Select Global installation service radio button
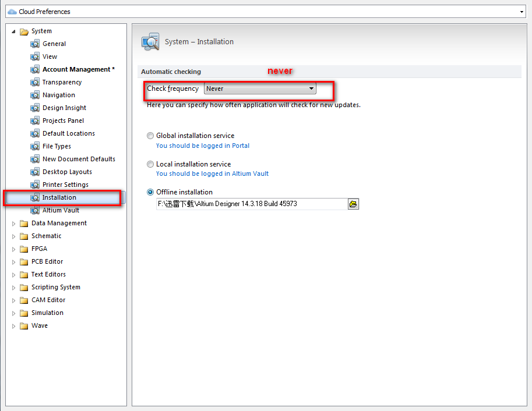 151,136
